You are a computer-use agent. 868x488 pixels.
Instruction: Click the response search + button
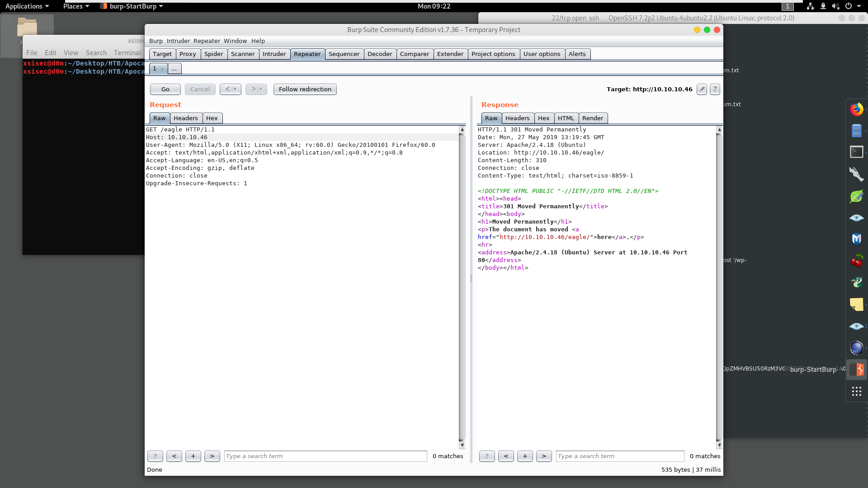pyautogui.click(x=525, y=456)
